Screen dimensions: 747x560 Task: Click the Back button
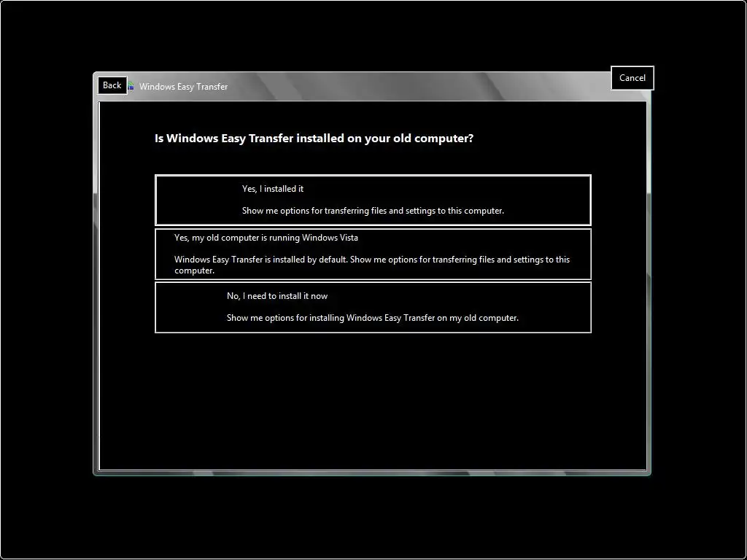click(112, 85)
